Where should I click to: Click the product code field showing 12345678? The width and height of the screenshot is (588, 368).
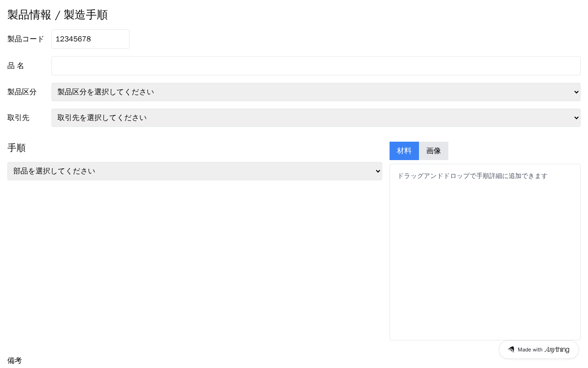pyautogui.click(x=90, y=39)
